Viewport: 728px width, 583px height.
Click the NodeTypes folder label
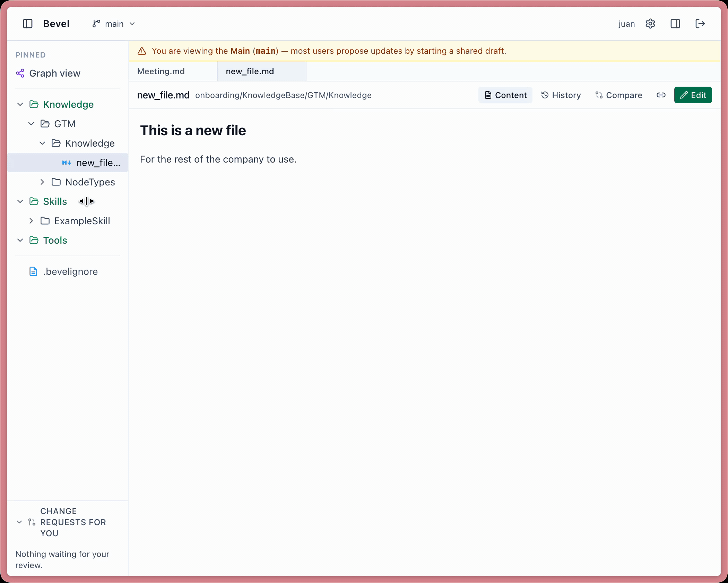coord(90,182)
